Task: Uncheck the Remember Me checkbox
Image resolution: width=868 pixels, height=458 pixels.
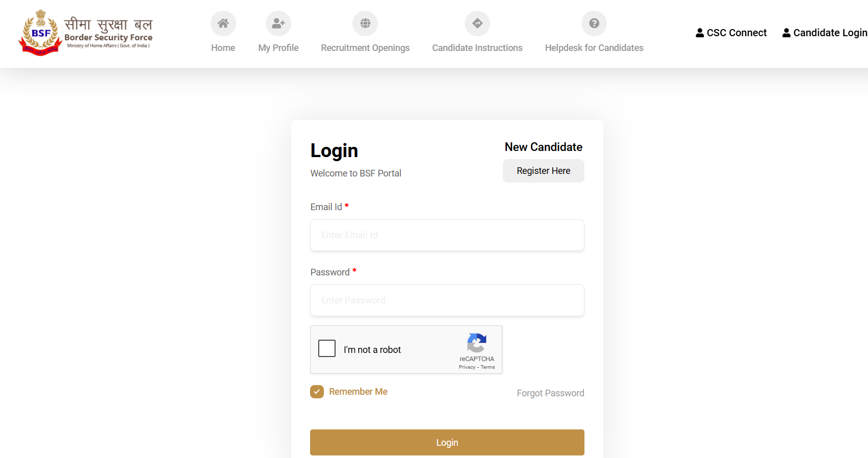Action: (317, 392)
